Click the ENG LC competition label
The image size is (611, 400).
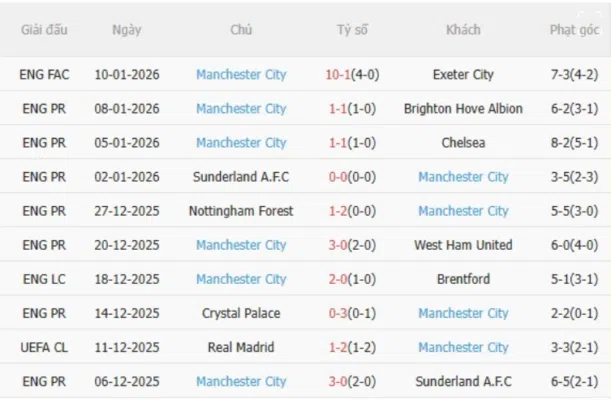[x=45, y=279]
